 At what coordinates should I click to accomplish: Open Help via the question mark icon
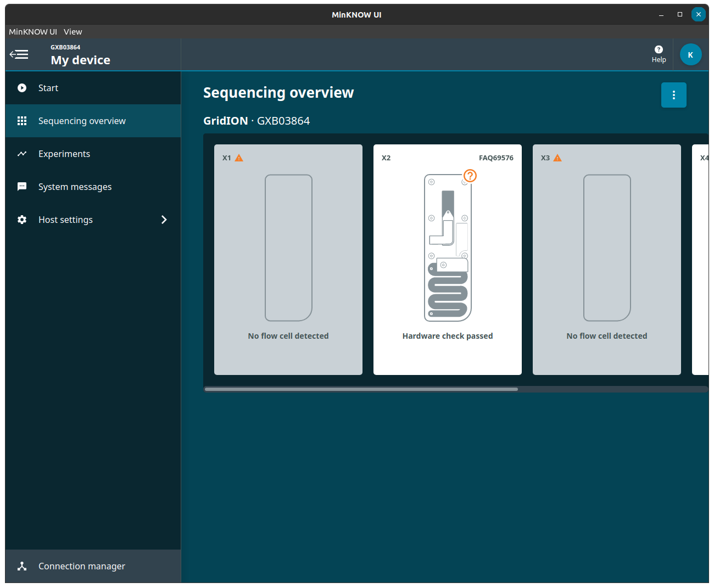(x=659, y=49)
